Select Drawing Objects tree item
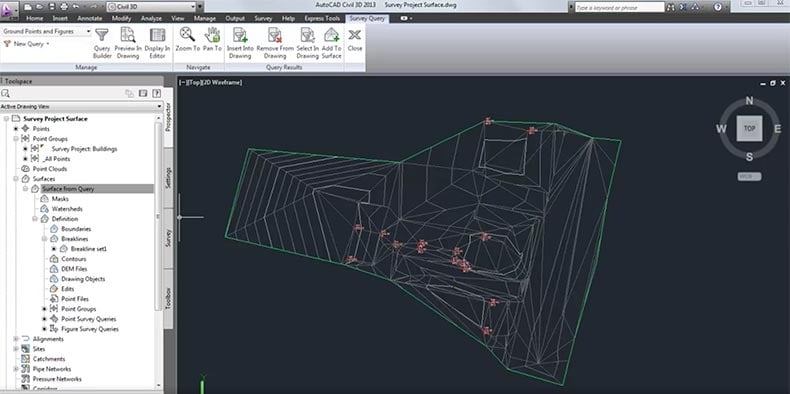 tap(83, 279)
